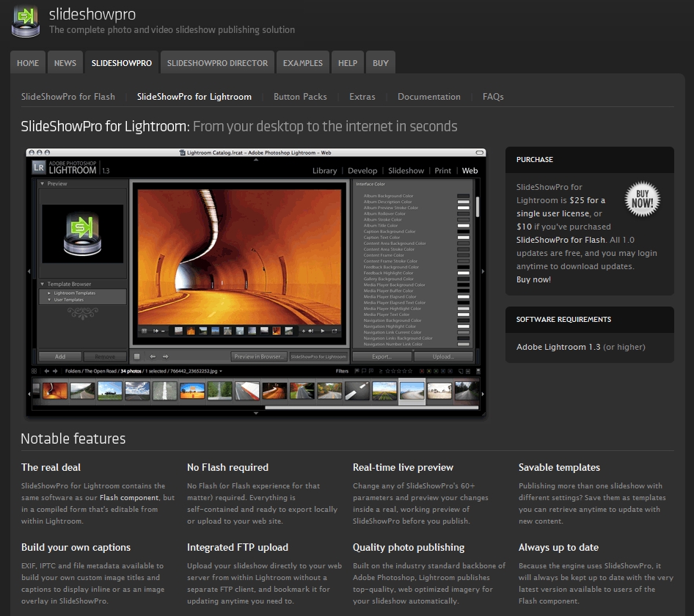Open the HOME tab
The height and width of the screenshot is (616, 694).
coord(28,63)
